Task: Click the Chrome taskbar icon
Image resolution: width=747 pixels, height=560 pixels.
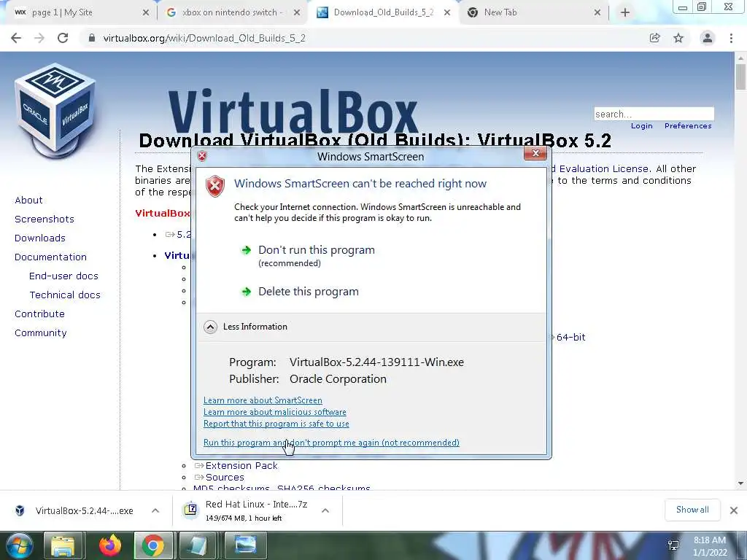Action: point(153,545)
